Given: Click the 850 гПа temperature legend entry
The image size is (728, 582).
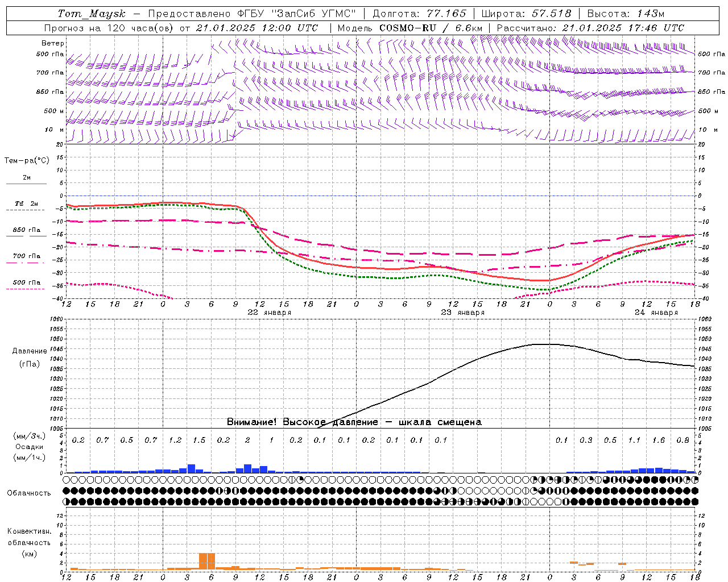Looking at the screenshot, I should tap(26, 231).
